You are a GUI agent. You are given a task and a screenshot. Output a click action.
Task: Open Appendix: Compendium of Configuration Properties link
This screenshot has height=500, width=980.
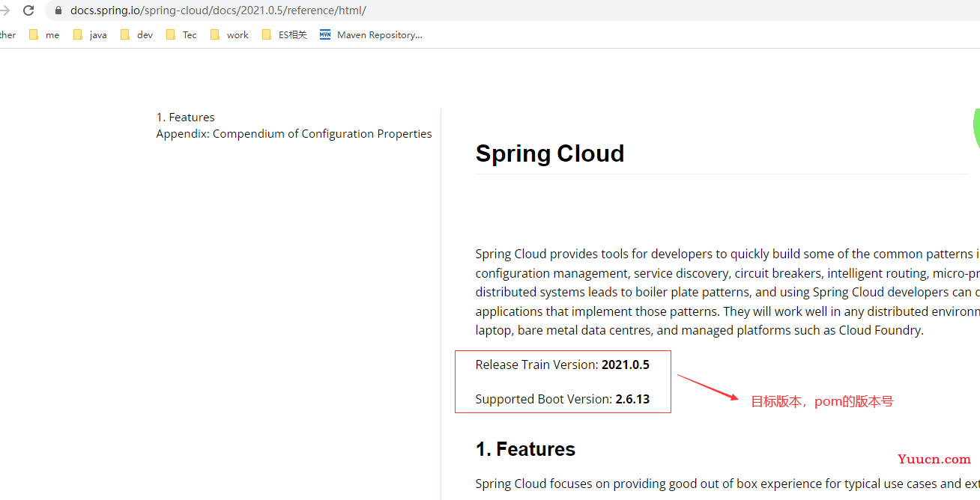[x=294, y=133]
